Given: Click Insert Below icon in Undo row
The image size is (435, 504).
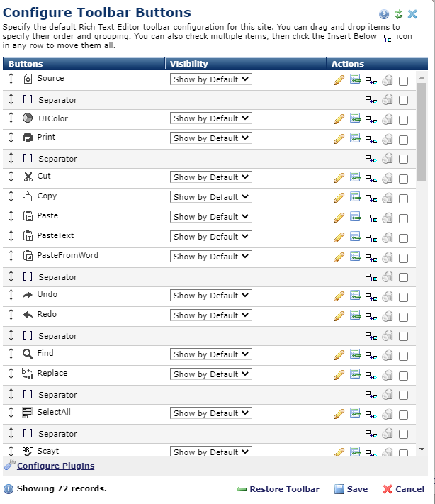Looking at the screenshot, I should (372, 296).
